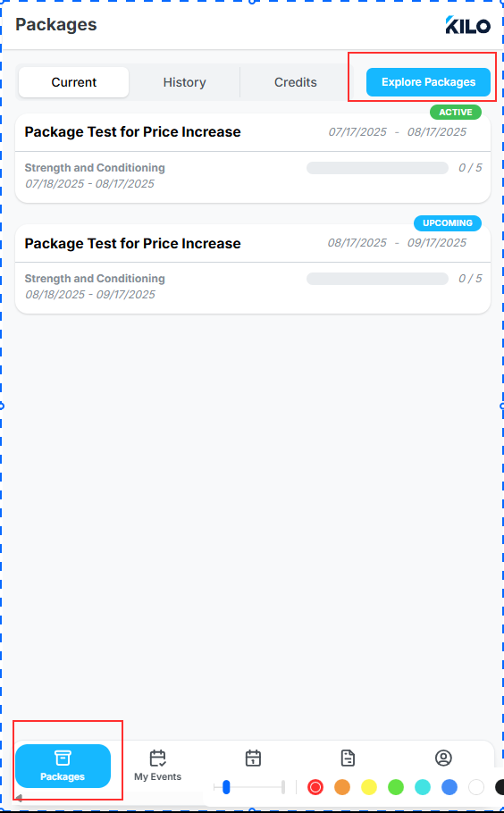Select the Current tab
Image resolution: width=504 pixels, height=813 pixels.
coord(73,82)
